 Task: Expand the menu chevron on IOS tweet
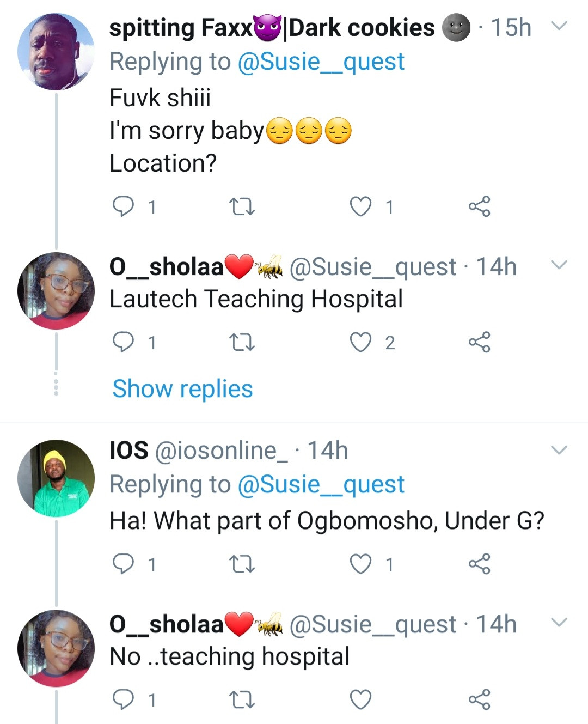(x=559, y=449)
